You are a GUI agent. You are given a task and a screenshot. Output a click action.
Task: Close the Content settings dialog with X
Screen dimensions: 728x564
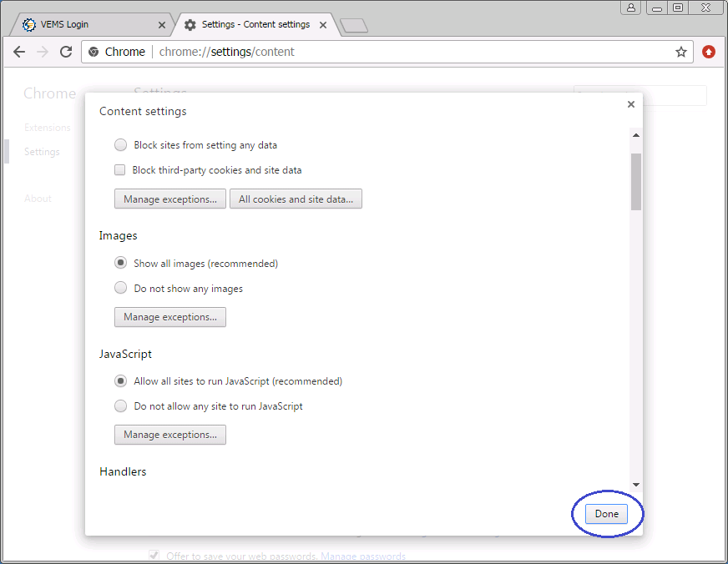[631, 104]
